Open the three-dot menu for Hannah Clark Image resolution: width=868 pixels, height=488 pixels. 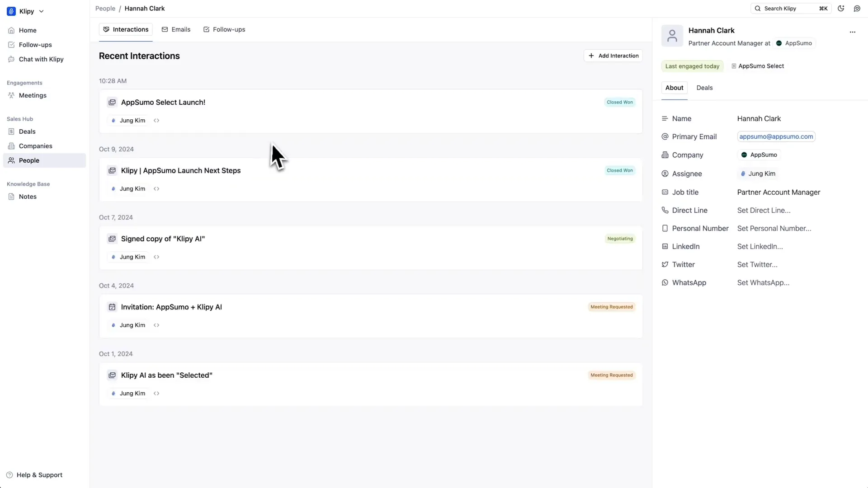click(852, 32)
